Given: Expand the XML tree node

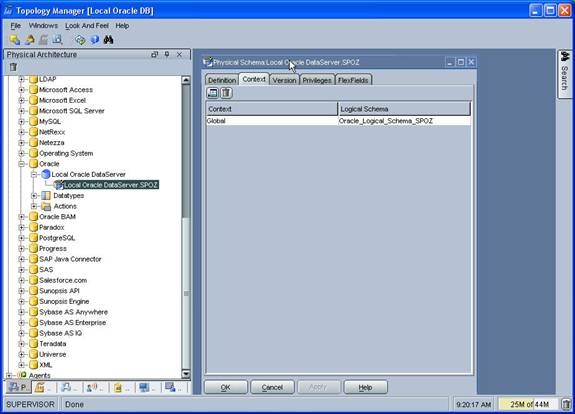Looking at the screenshot, I should pos(21,365).
